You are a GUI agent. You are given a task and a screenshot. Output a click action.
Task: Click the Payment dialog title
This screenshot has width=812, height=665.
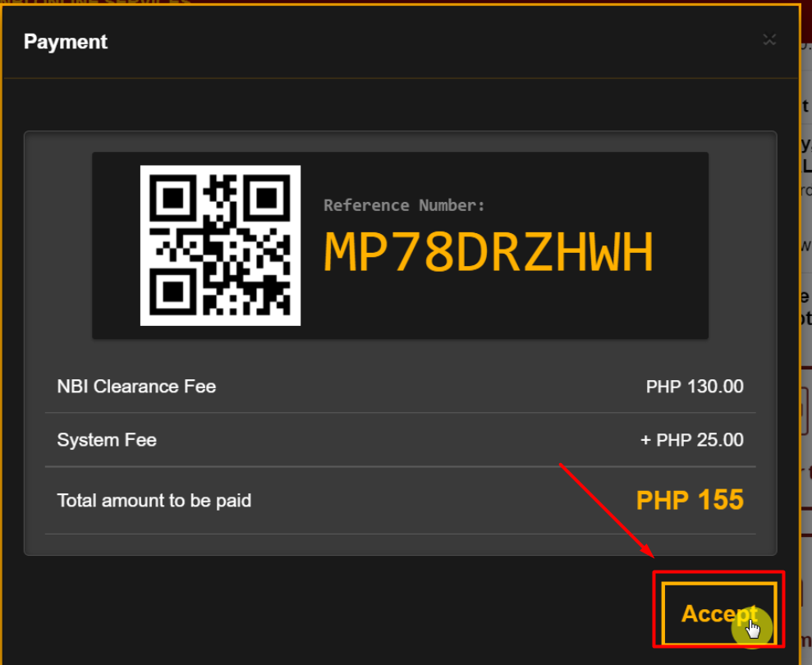(x=65, y=41)
